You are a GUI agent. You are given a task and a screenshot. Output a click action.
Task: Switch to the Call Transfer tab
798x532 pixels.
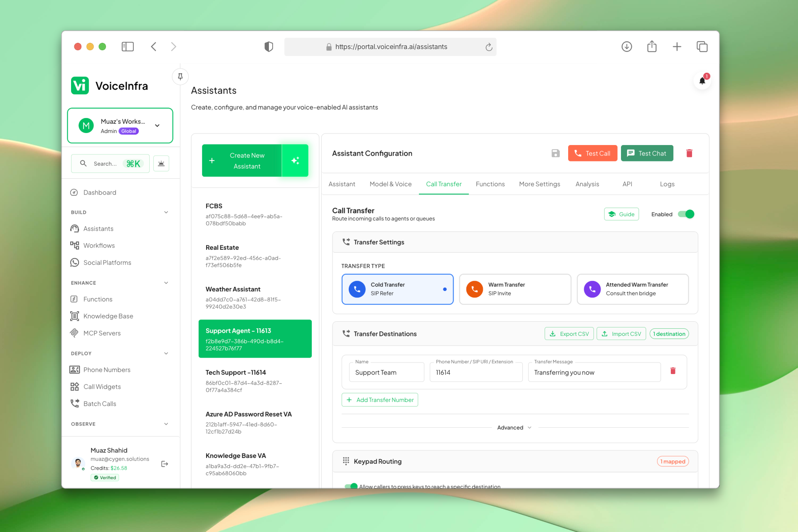click(443, 184)
